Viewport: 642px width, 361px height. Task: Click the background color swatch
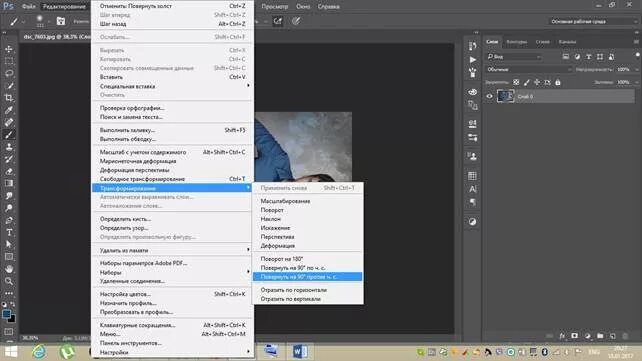tap(12, 319)
